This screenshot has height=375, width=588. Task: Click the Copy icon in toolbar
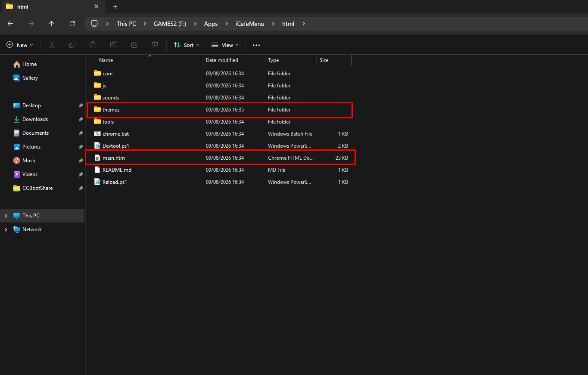coord(72,45)
